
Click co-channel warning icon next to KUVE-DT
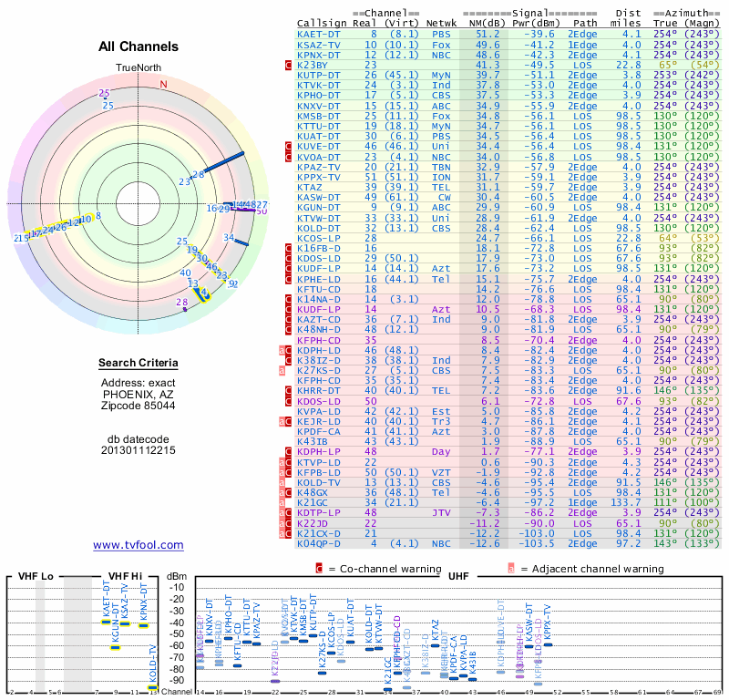tap(289, 146)
